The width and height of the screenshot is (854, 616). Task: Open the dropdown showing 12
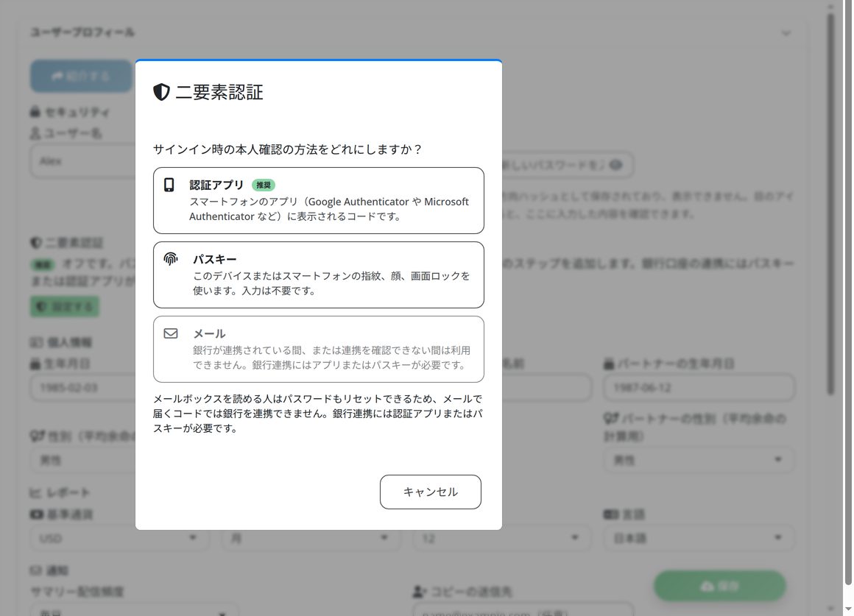[x=501, y=538]
